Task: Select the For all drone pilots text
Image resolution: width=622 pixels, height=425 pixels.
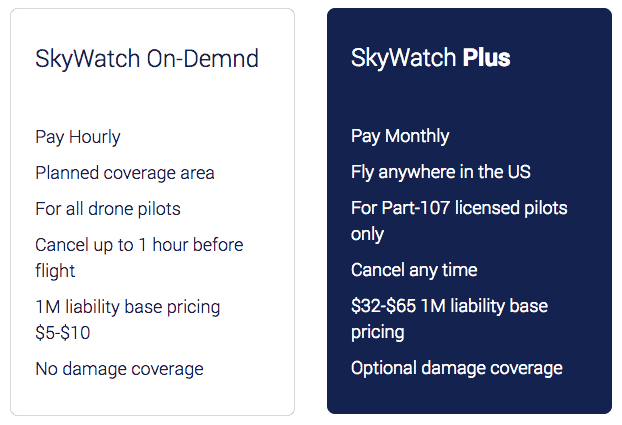Action: (x=108, y=209)
